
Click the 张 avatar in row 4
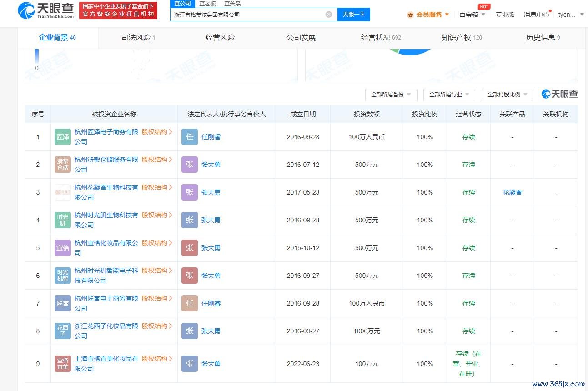point(190,220)
